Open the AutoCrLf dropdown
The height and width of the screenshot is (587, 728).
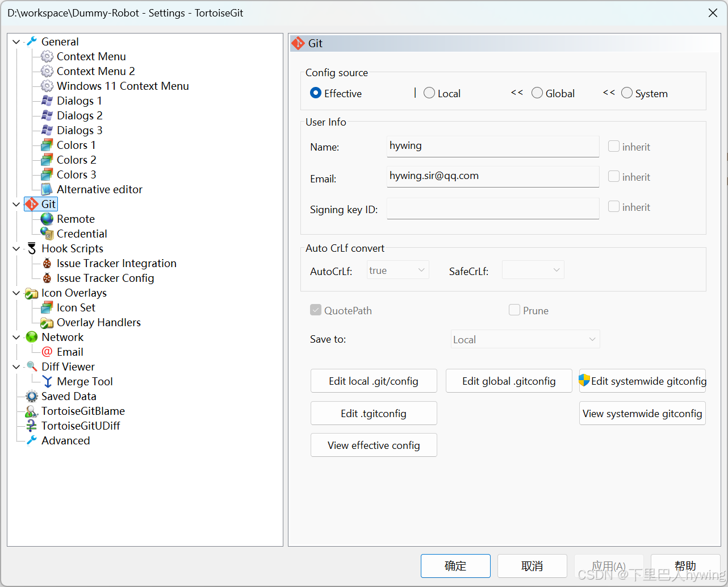tap(398, 270)
